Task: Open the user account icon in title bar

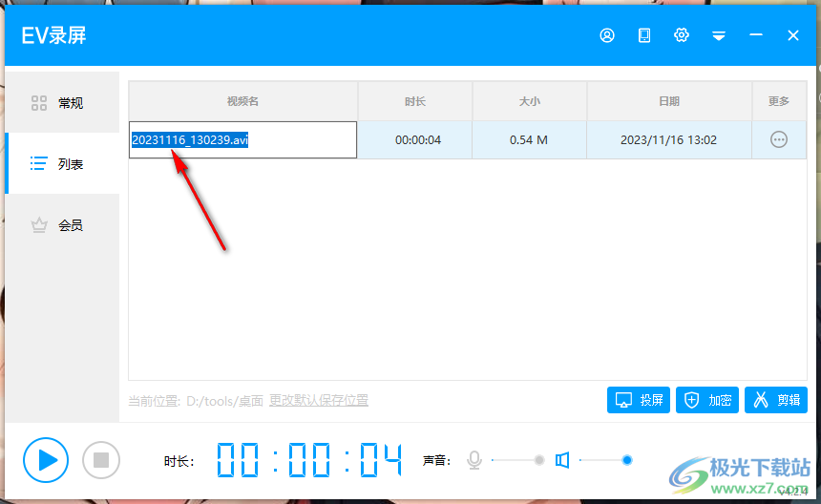Action: tap(607, 35)
